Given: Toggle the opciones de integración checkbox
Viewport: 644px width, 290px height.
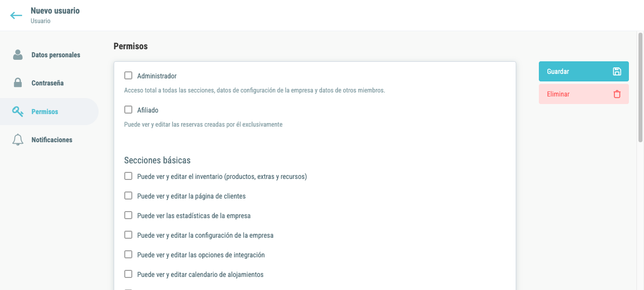Looking at the screenshot, I should click(x=128, y=254).
